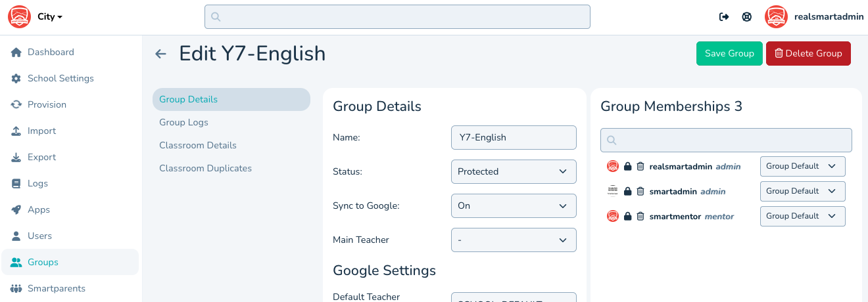
Task: Expand the City school switcher
Action: 50,17
